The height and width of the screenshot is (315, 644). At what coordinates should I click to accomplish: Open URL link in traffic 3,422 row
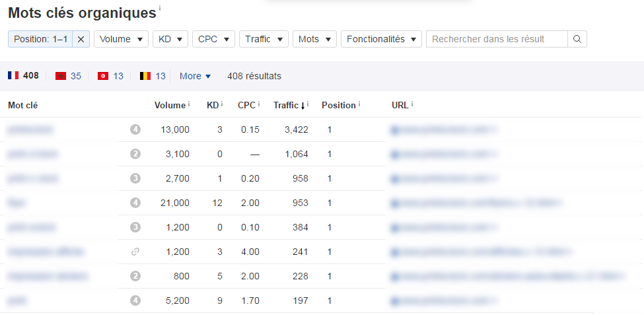pos(445,130)
